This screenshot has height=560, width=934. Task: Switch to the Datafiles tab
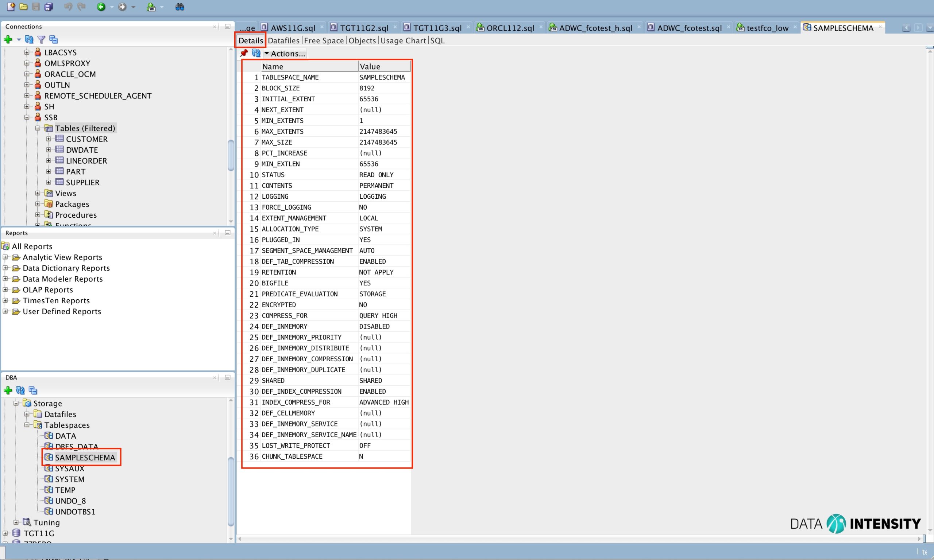[283, 40]
